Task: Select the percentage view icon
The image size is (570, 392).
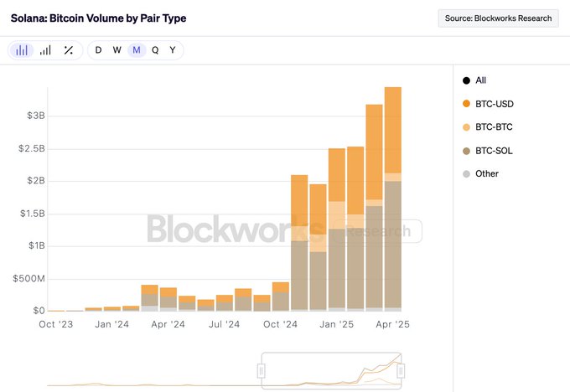Action: pos(69,50)
